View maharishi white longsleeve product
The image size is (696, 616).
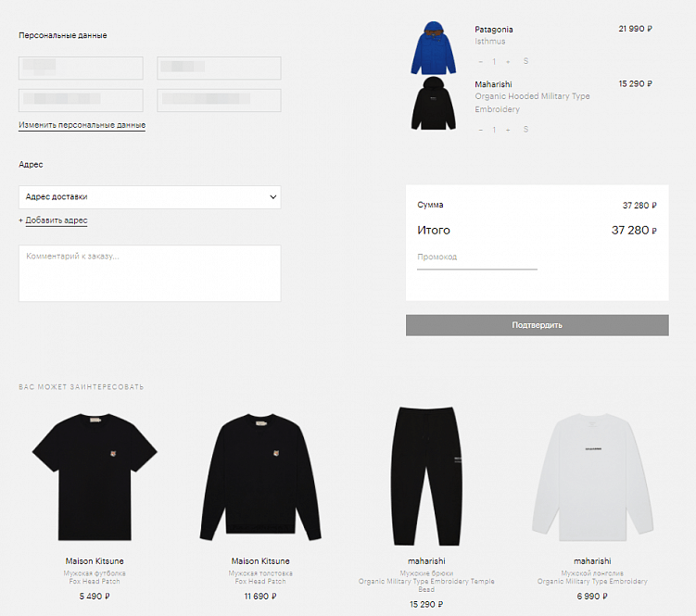tap(592, 476)
